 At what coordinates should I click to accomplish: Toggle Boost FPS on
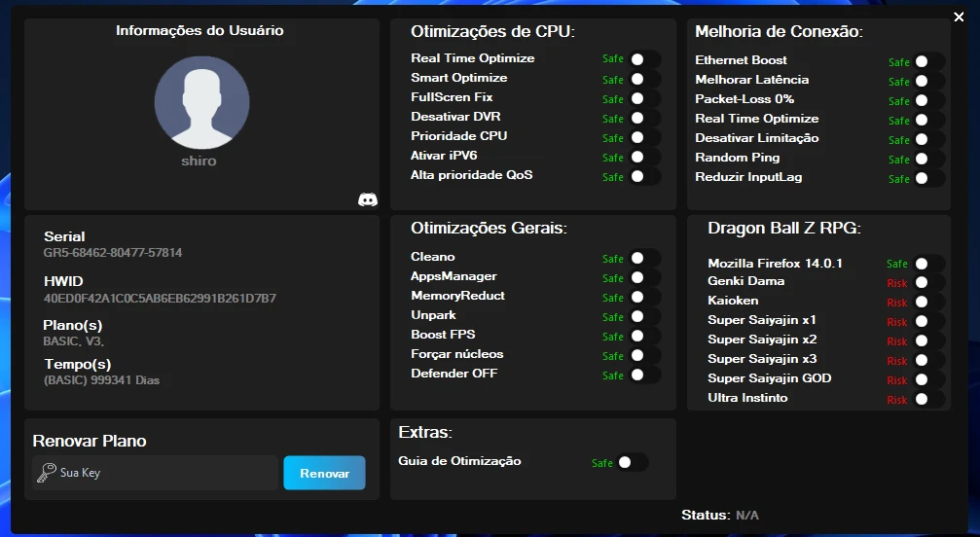tap(643, 336)
